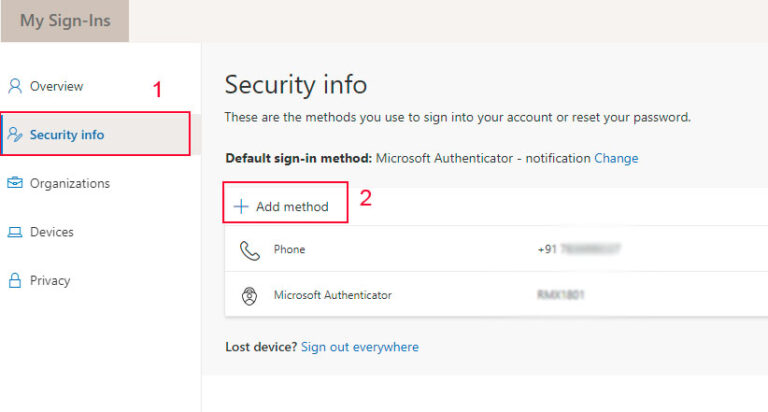Open the Devices section label

[x=52, y=232]
